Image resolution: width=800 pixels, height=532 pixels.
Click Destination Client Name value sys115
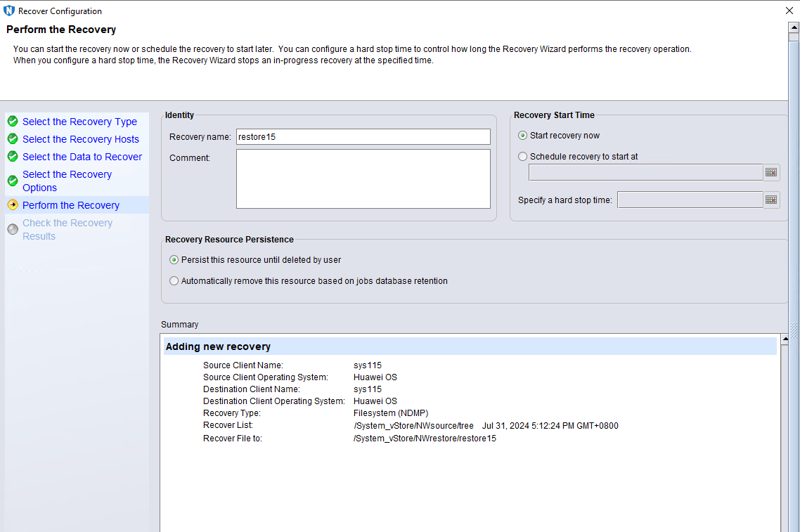pos(368,389)
